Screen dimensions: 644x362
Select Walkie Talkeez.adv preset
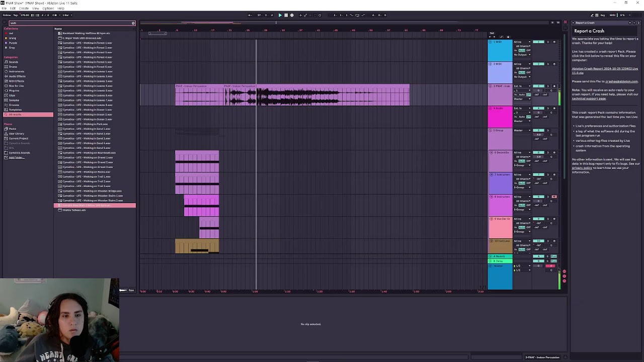pos(74,210)
